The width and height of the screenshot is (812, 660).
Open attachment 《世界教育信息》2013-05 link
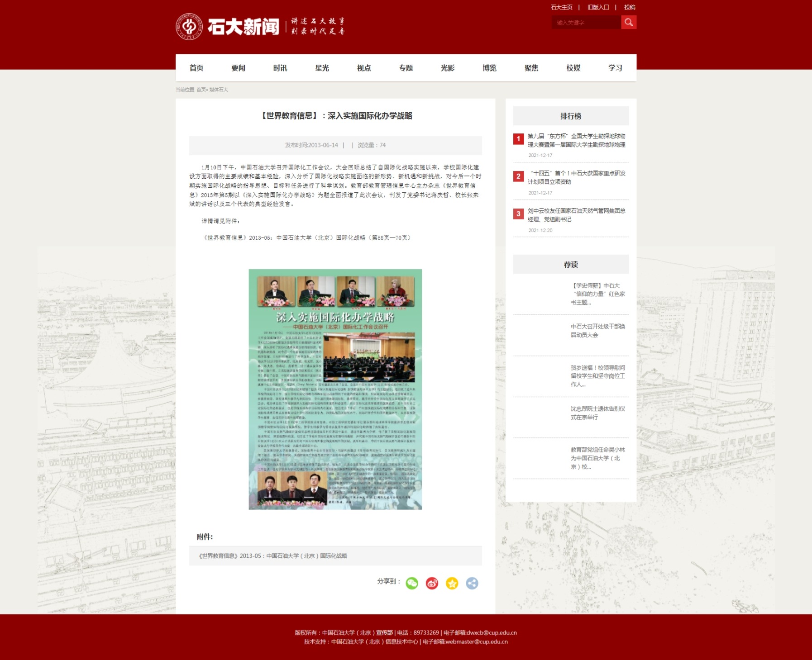tap(272, 556)
